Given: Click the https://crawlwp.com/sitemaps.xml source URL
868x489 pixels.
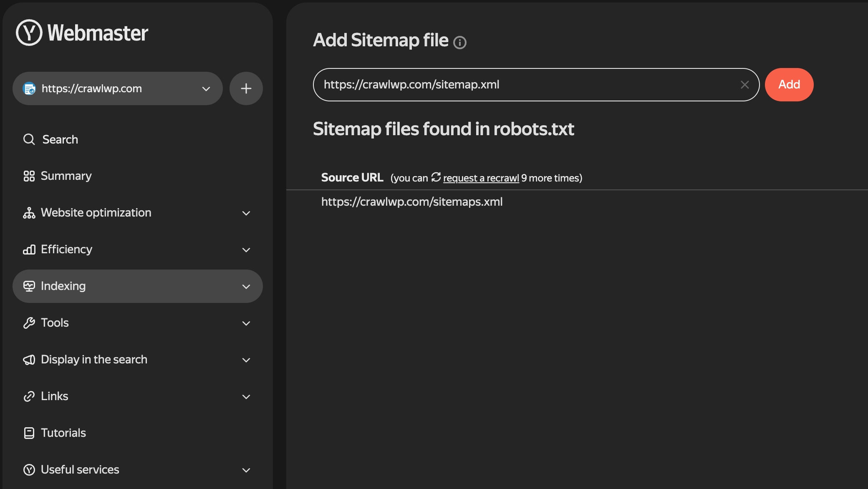Looking at the screenshot, I should [412, 202].
